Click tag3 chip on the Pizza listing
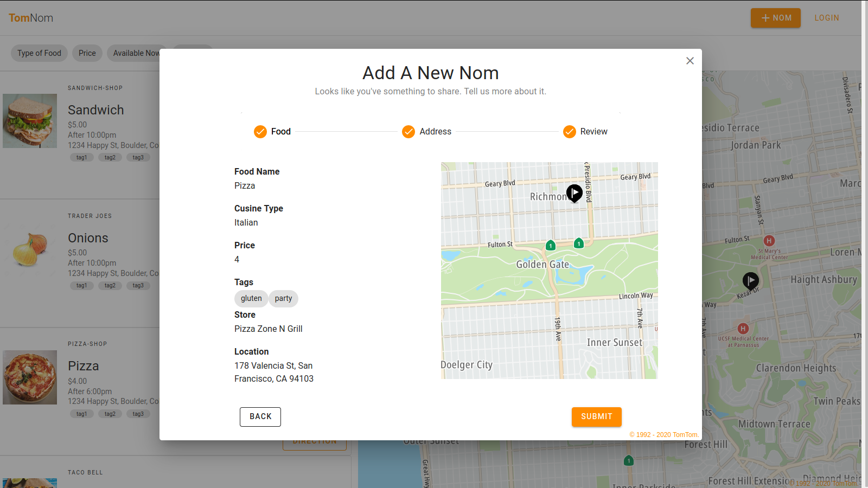This screenshot has width=868, height=488. click(138, 414)
